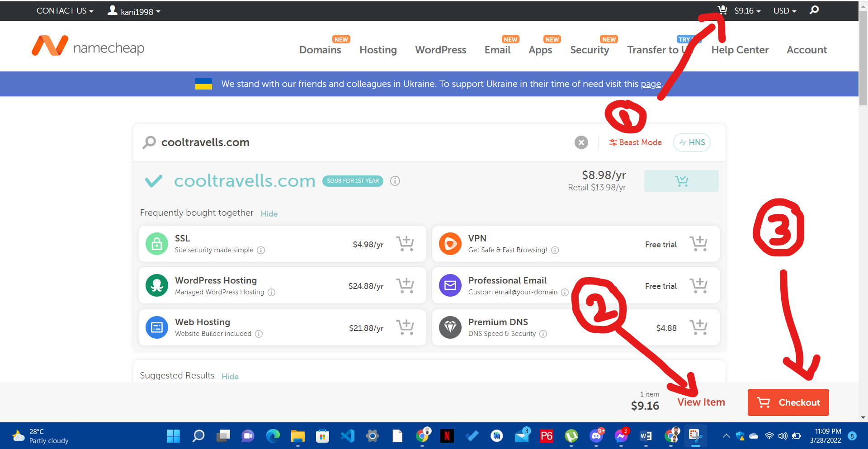Open the Hosting menu
The height and width of the screenshot is (449, 868).
pyautogui.click(x=378, y=50)
